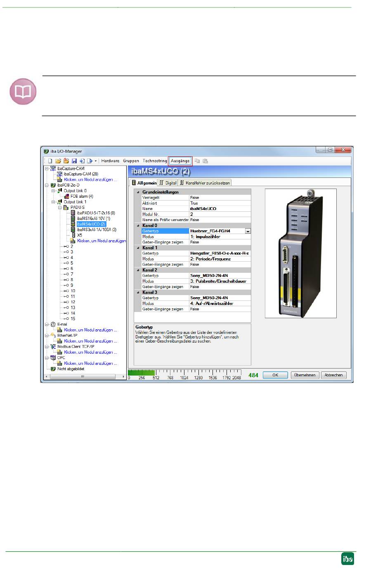Viewport: 392px width, 572px height.
Task: Open the Ausgänge tab
Action: coord(180,161)
